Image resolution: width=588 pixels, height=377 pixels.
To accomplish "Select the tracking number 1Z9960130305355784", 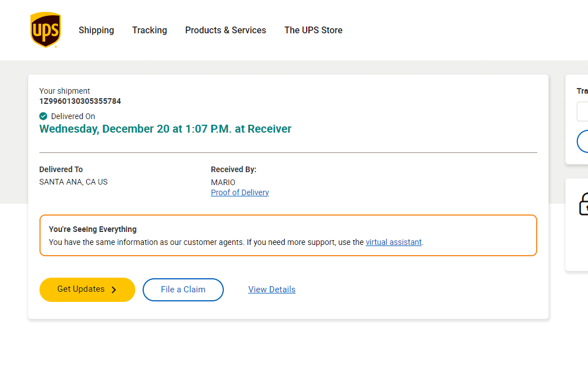I will [80, 101].
